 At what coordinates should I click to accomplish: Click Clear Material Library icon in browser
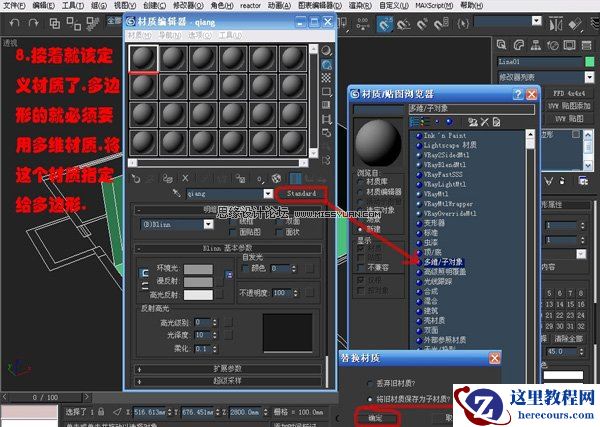496,122
